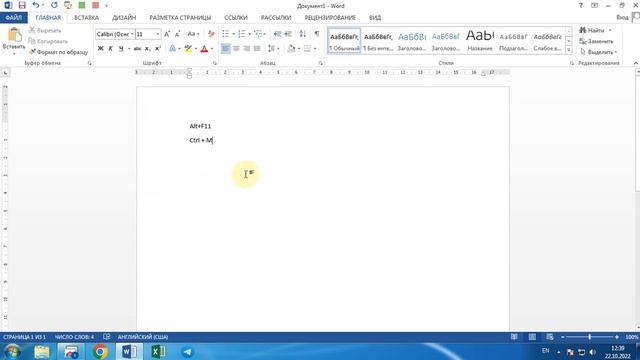Align text left

click(x=225, y=49)
